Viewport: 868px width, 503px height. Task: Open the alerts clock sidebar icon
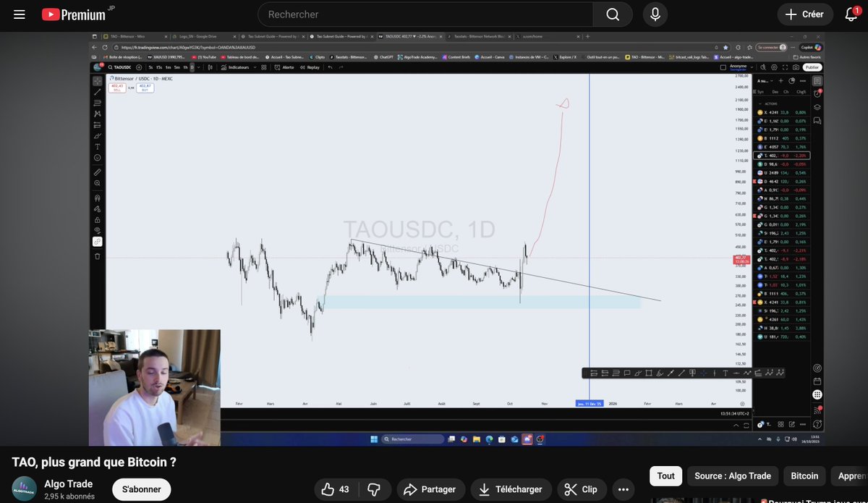[817, 93]
